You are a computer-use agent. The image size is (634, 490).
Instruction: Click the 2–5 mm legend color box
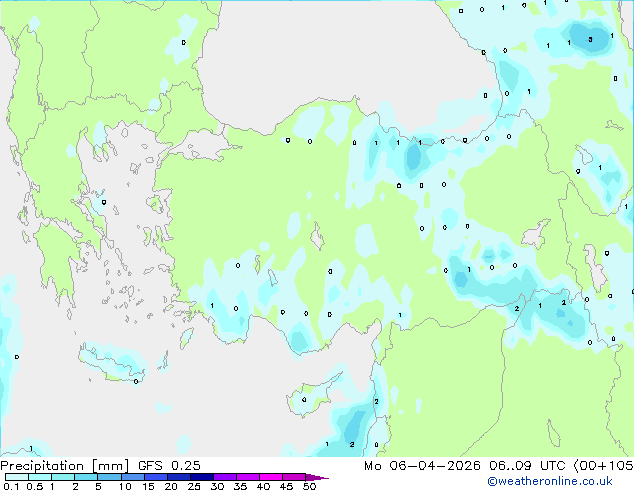click(86, 477)
